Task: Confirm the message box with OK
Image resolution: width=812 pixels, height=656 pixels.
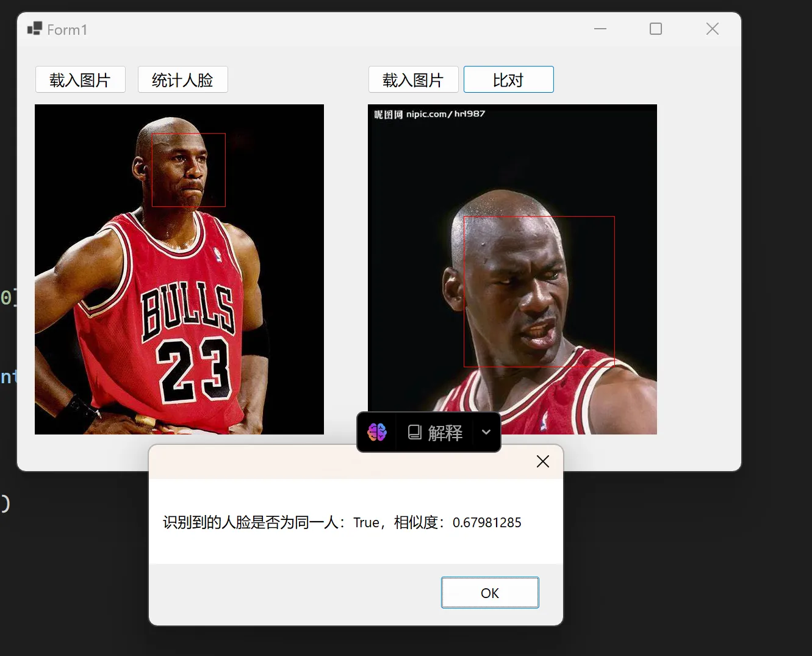Action: [x=490, y=593]
